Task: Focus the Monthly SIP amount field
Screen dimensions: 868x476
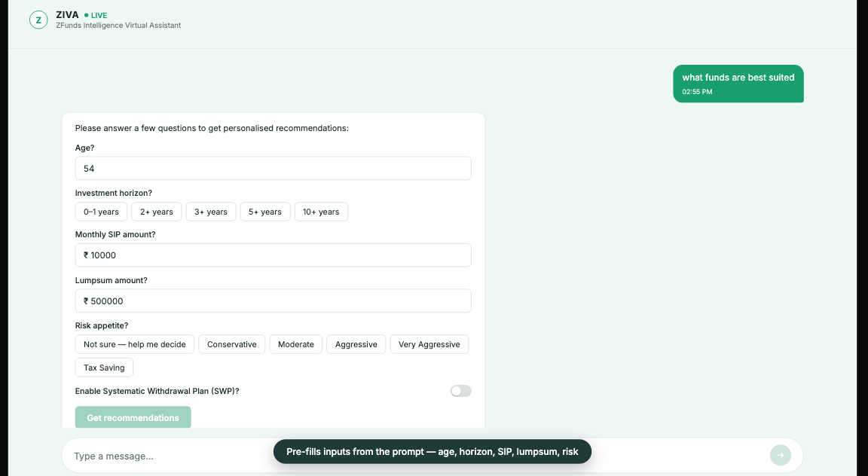Action: tap(273, 255)
